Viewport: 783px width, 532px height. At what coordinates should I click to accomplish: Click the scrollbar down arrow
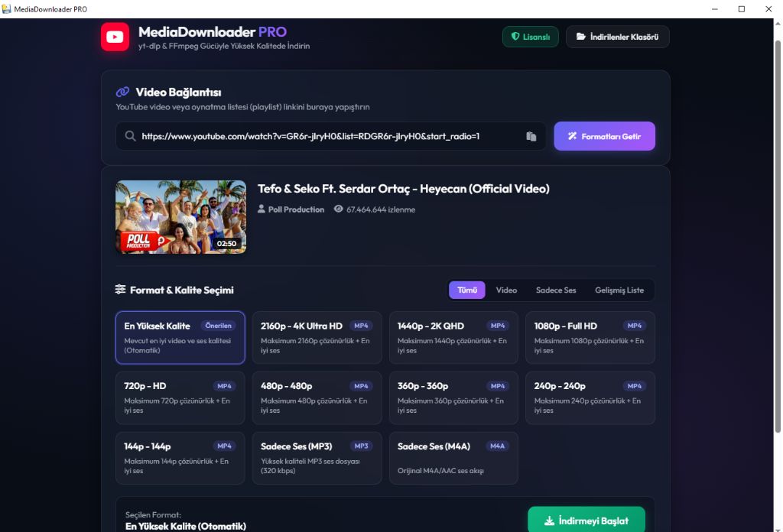(778, 528)
